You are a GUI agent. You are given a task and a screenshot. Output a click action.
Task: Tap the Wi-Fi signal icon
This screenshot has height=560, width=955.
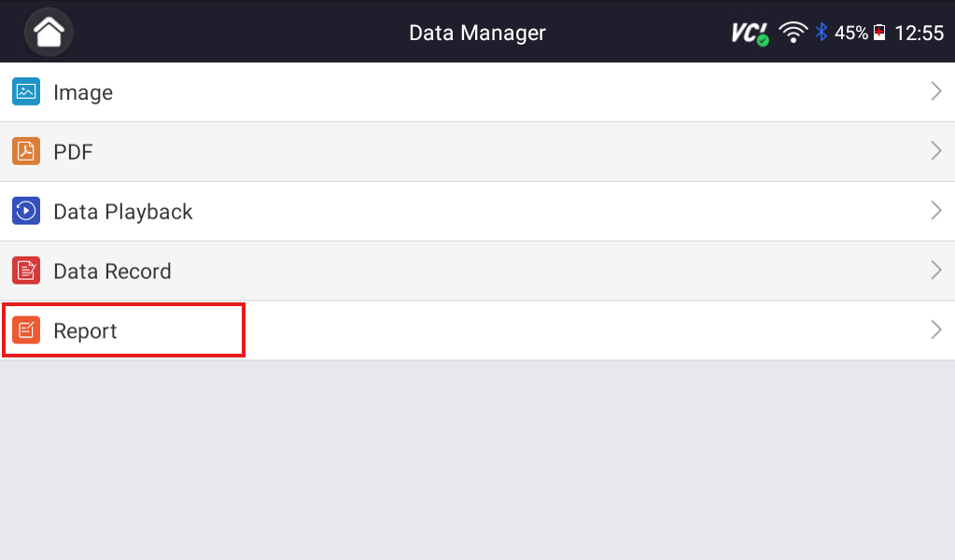tap(793, 34)
